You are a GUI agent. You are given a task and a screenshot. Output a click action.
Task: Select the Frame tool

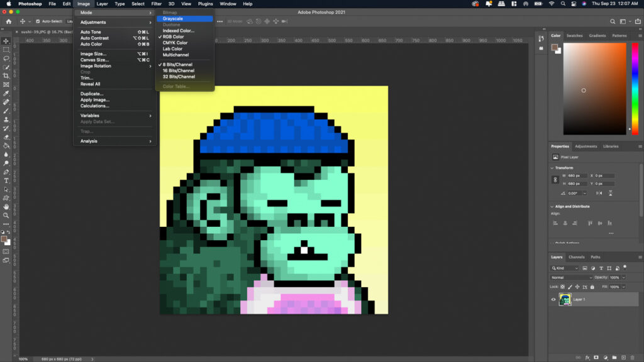pos(6,85)
